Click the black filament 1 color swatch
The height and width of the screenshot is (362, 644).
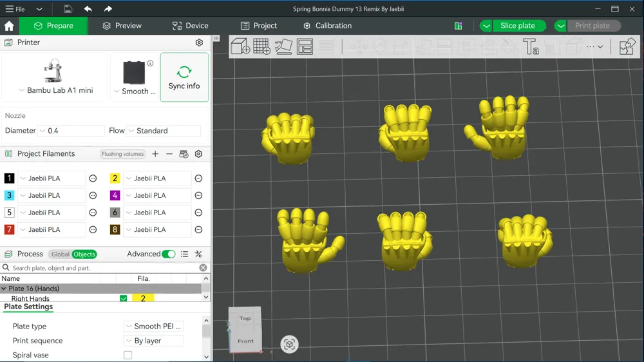point(9,178)
